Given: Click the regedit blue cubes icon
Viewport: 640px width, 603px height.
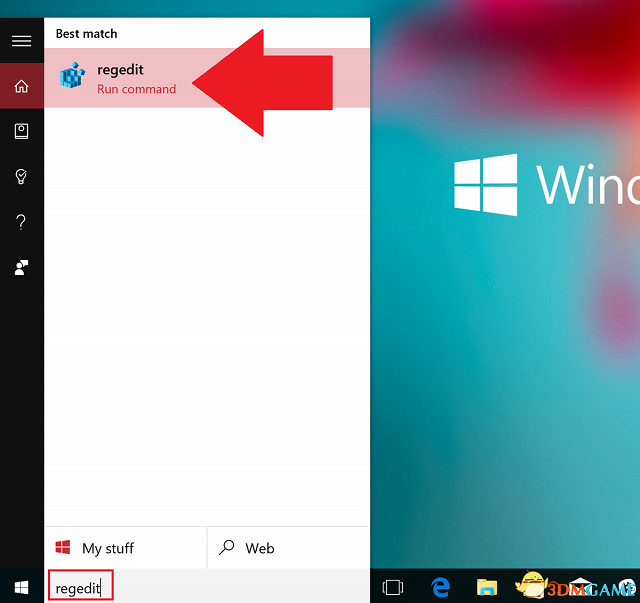Looking at the screenshot, I should pyautogui.click(x=73, y=78).
